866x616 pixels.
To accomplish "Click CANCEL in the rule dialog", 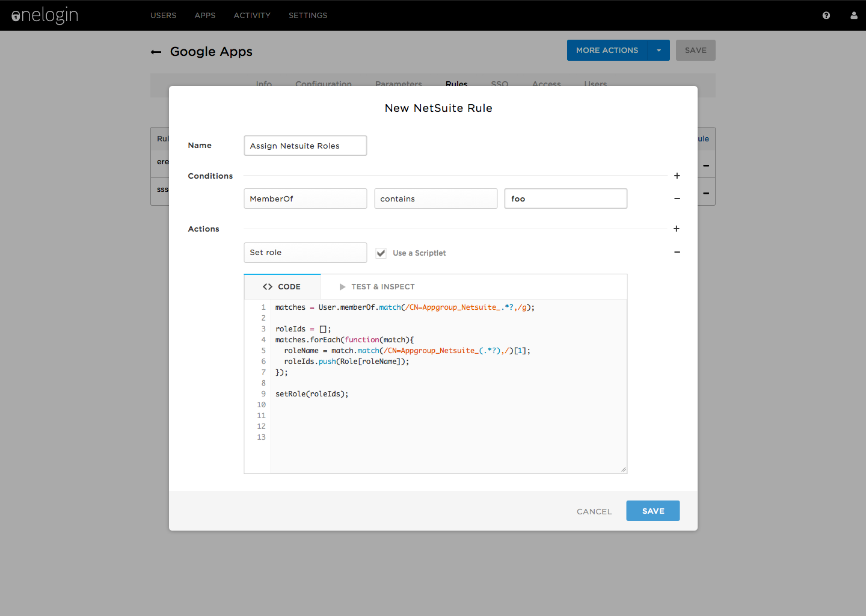I will coord(594,511).
